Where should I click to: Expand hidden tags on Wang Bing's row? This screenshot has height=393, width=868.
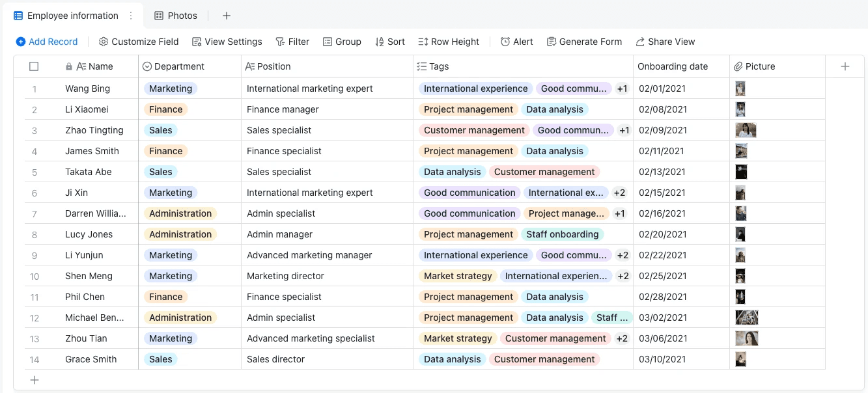(622, 88)
